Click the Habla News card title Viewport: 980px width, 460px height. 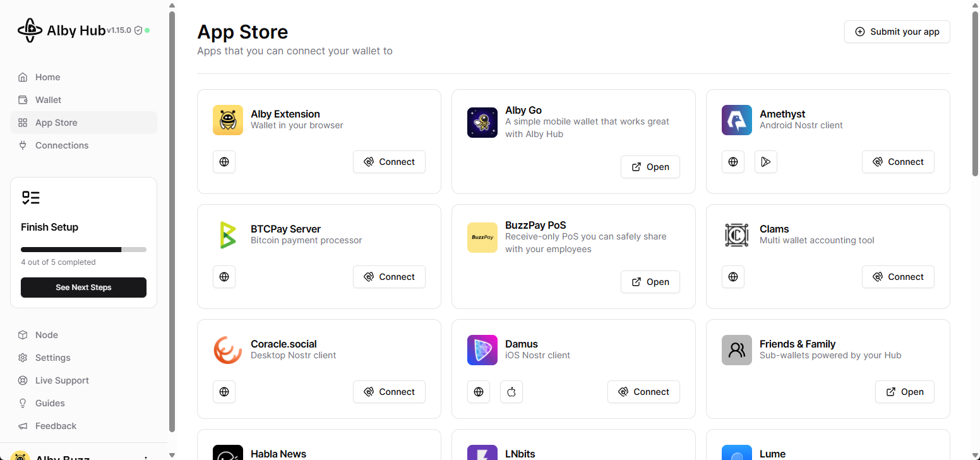278,454
